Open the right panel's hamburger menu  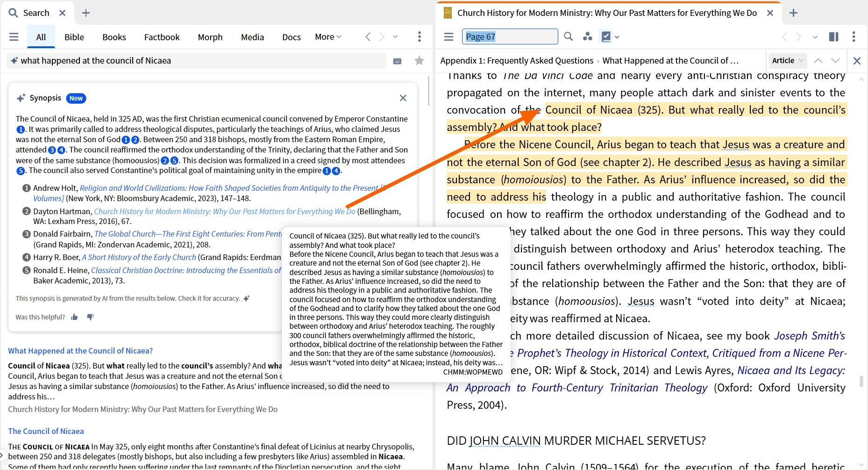448,36
